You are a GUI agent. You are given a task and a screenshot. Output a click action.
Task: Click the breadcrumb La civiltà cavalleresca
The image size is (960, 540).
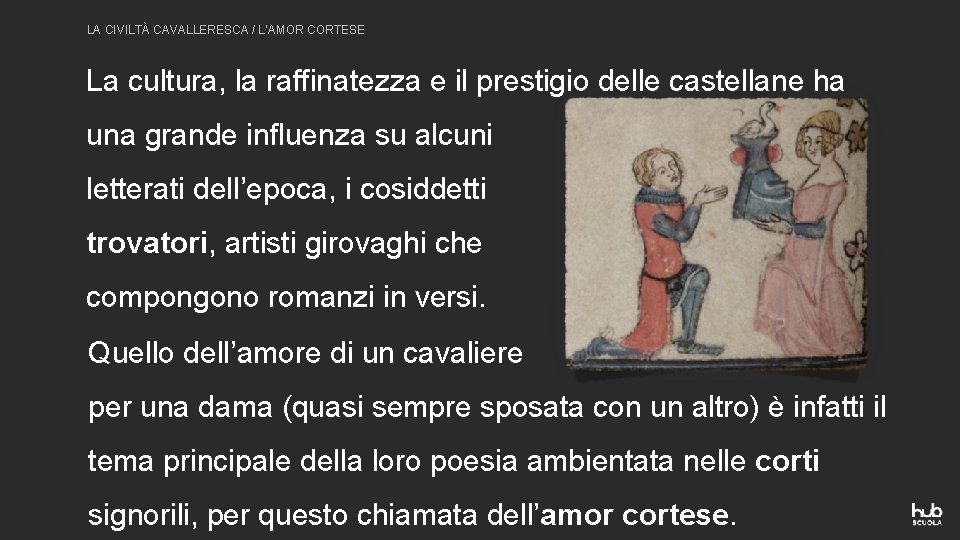click(167, 29)
